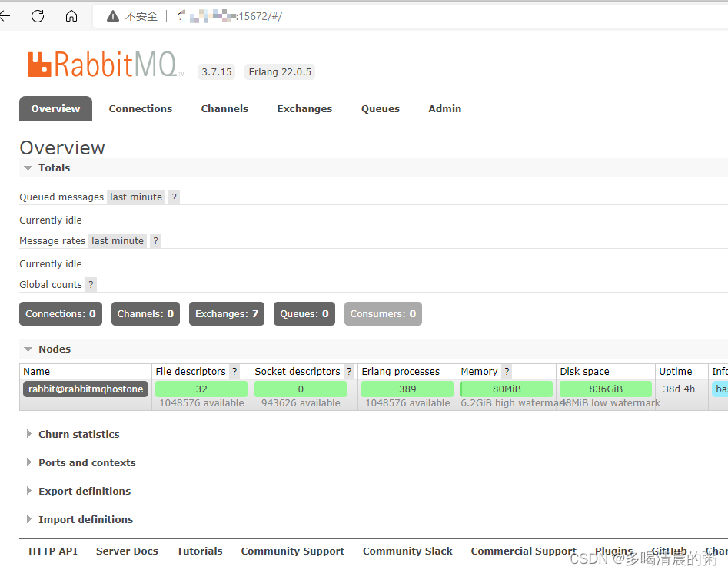Open help for Memory column
Screen dimensions: 728x573
[x=507, y=371]
